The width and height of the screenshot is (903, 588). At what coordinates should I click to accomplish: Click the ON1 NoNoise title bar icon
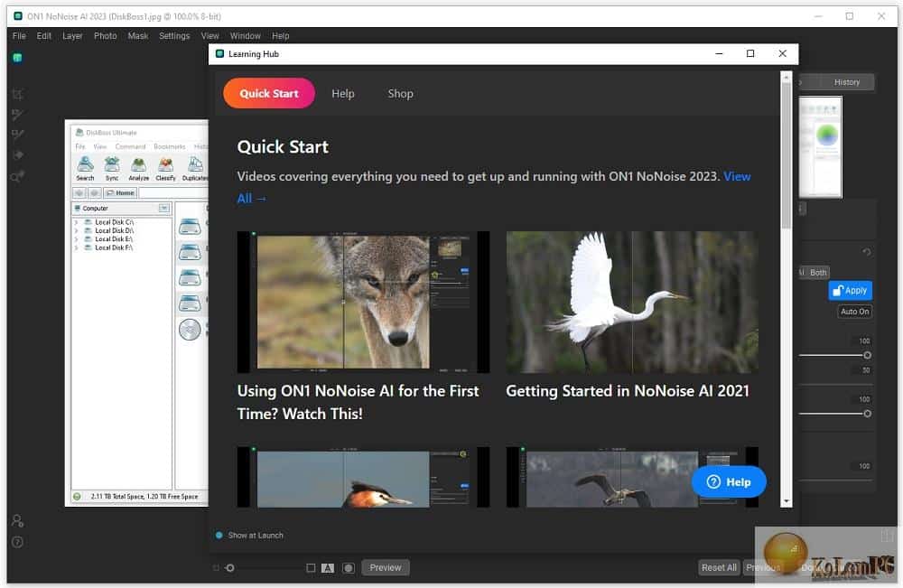(x=18, y=16)
